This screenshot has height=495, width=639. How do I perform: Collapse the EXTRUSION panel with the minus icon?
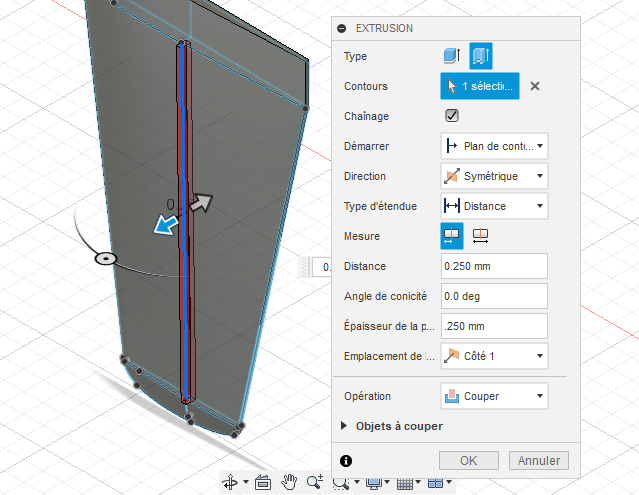342,28
